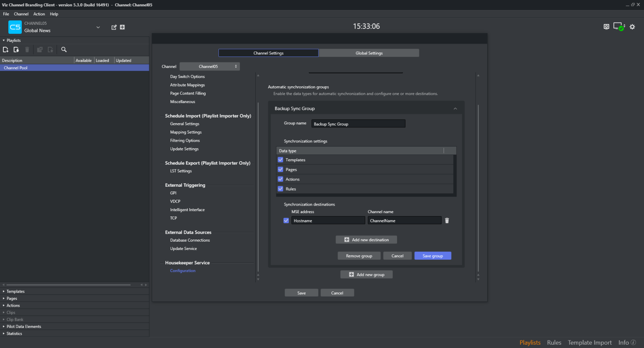
Task: Click the Add new destination button
Action: click(366, 240)
